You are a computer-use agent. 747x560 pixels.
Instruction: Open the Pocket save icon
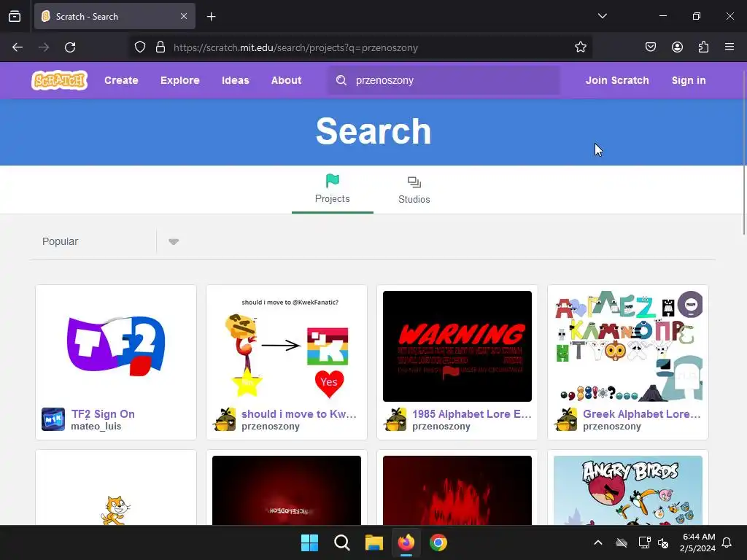651,47
